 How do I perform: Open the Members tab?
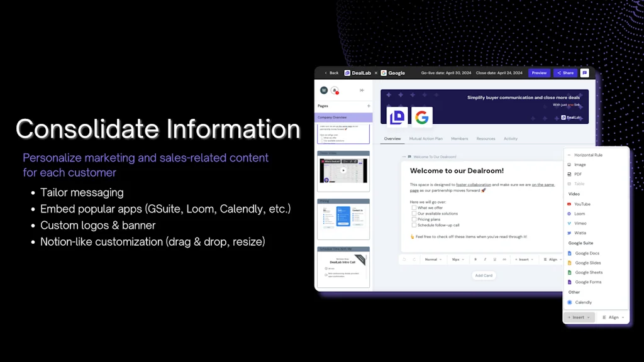coord(460,138)
